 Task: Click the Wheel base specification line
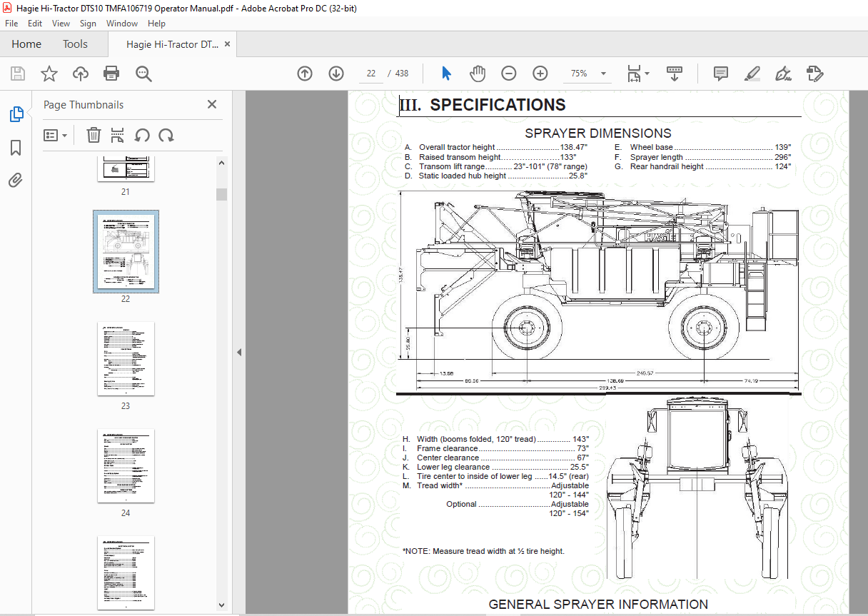[x=702, y=148]
